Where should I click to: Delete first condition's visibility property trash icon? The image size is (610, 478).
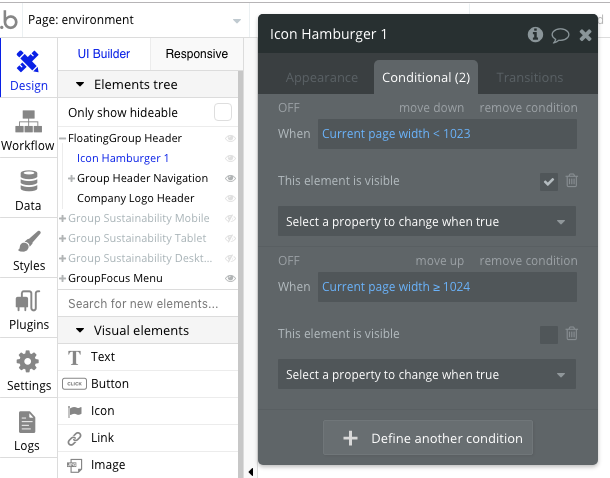pyautogui.click(x=572, y=181)
